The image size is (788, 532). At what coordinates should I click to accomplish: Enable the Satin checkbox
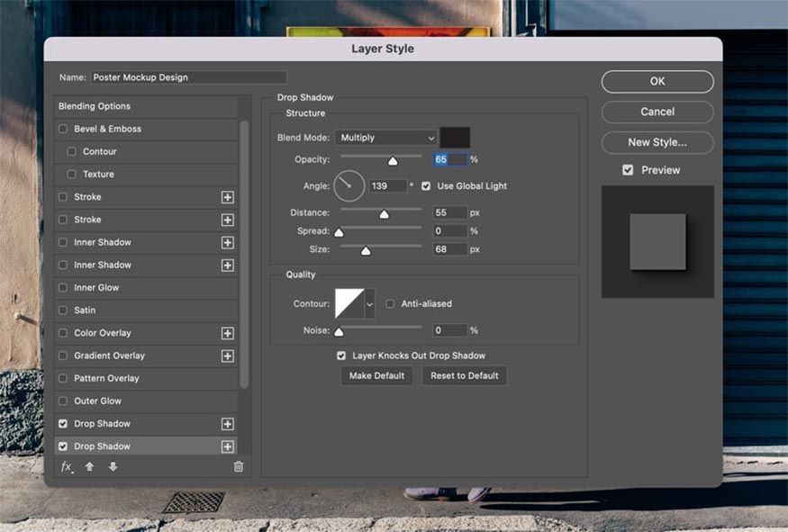pyautogui.click(x=63, y=311)
